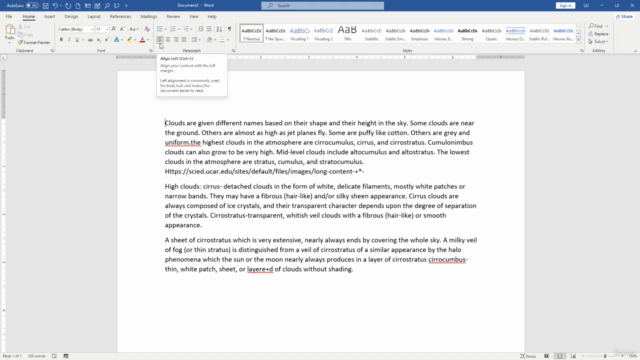Open the font size dropdown
This screenshot has height=360, width=640.
[x=107, y=29]
